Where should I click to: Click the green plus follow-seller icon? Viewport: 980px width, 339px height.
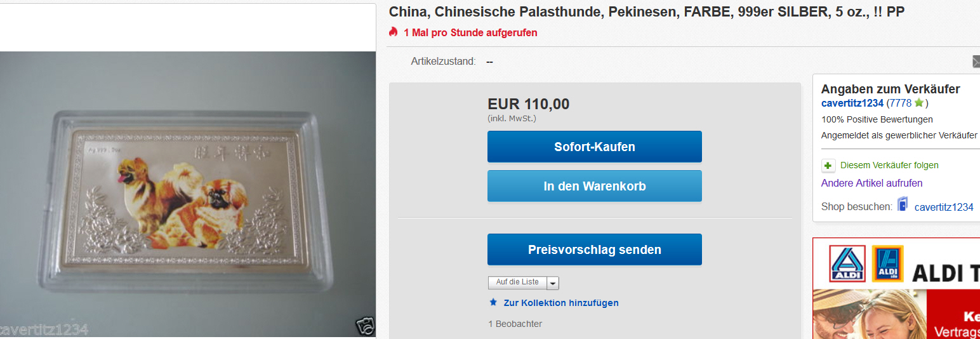(828, 166)
